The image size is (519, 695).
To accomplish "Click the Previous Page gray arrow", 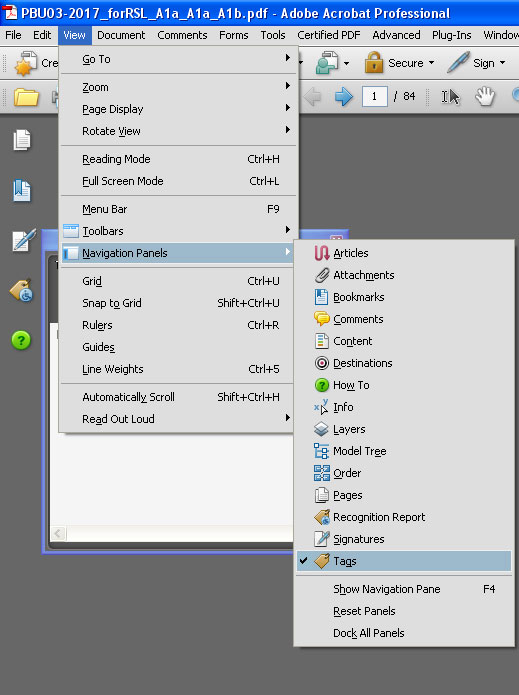I will pyautogui.click(x=313, y=96).
